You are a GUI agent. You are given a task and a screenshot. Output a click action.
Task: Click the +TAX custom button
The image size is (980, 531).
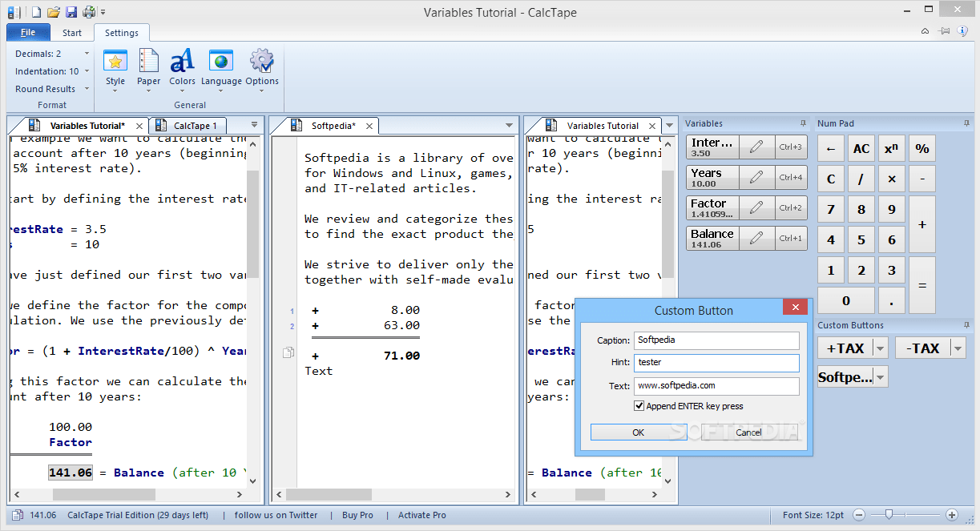845,348
